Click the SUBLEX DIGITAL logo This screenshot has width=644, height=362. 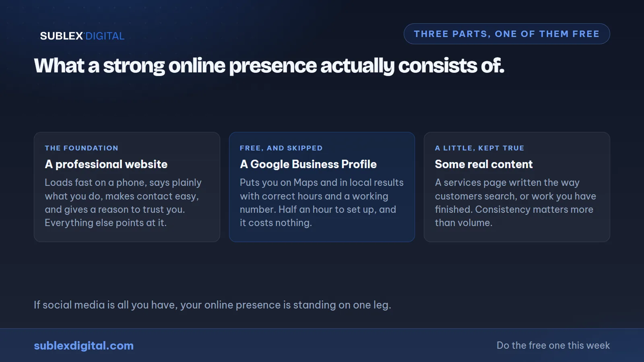coord(82,36)
